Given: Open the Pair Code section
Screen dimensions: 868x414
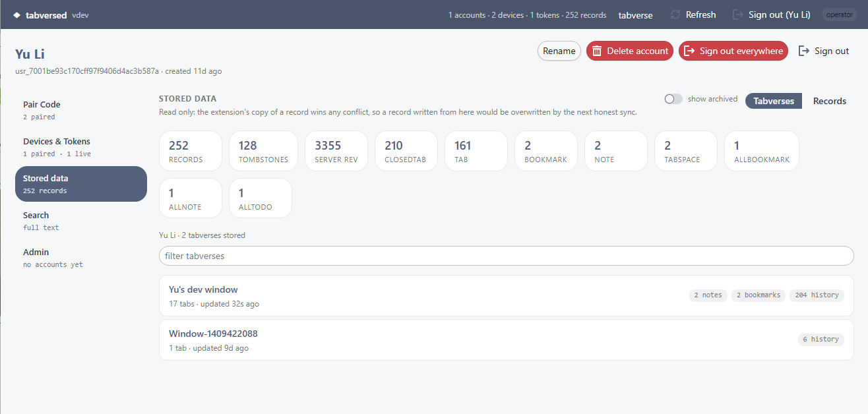Looking at the screenshot, I should 81,110.
